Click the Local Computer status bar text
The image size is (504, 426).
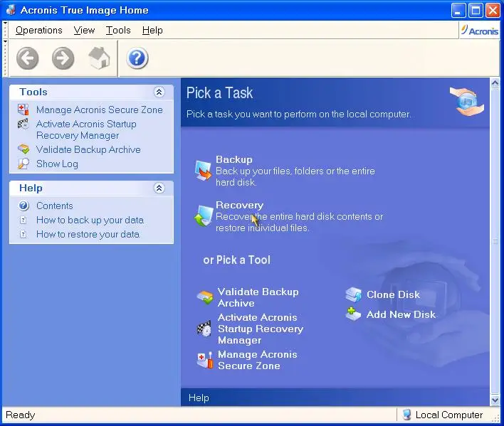449,415
